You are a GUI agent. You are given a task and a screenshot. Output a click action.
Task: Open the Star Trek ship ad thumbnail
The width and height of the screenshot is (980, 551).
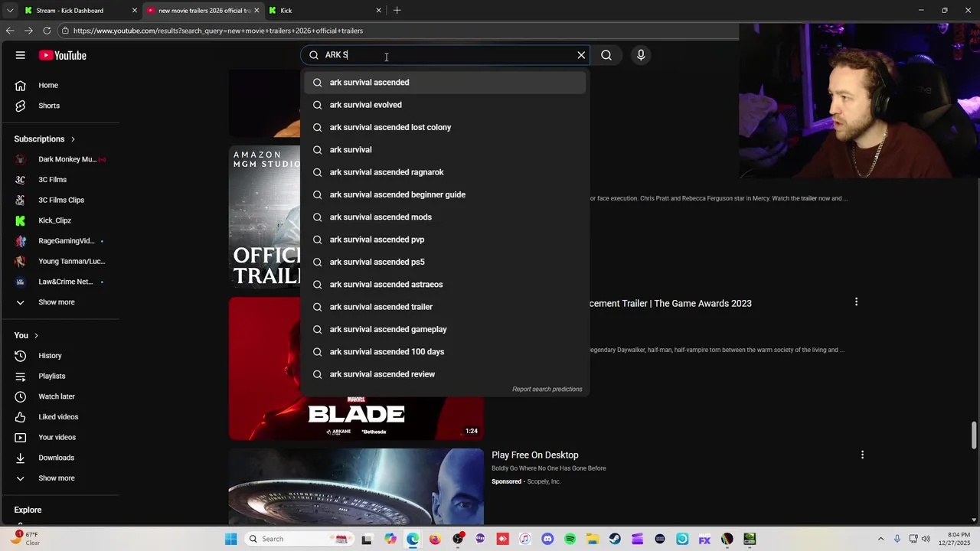tap(356, 487)
